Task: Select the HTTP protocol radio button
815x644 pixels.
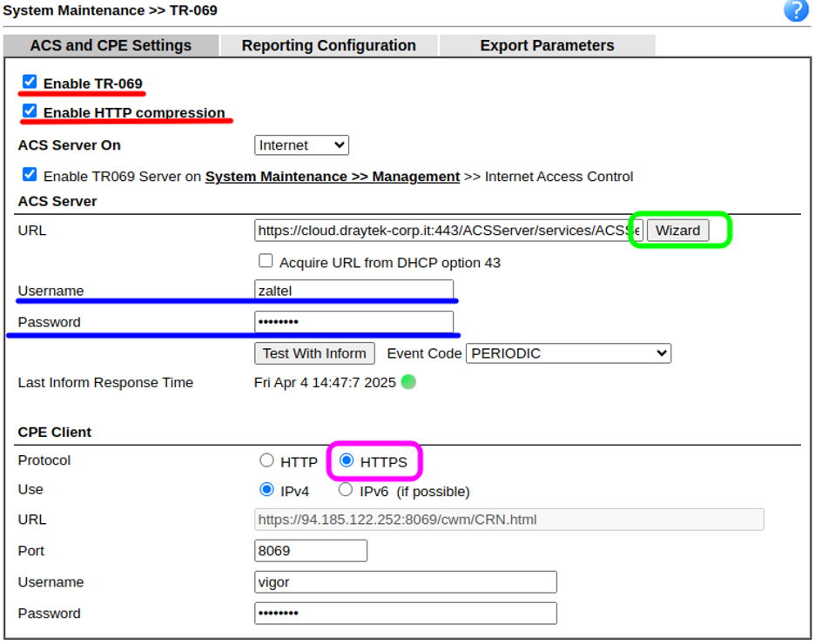Action: coord(266,460)
